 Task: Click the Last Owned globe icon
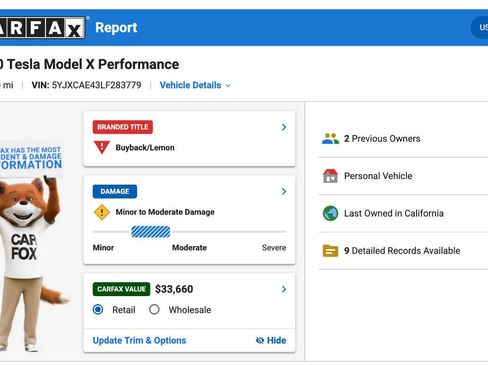click(x=330, y=213)
